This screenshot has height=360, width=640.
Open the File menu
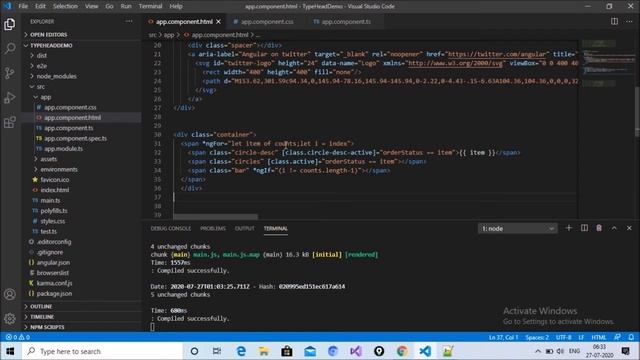click(23, 6)
